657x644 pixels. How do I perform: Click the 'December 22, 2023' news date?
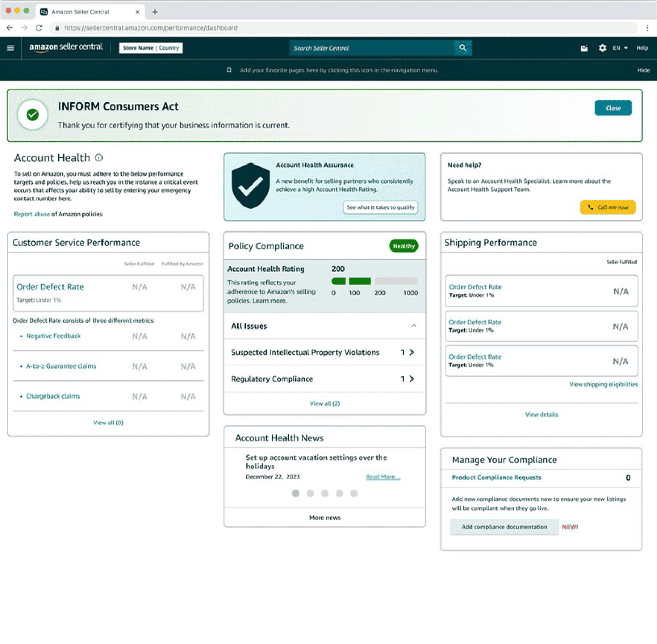click(273, 477)
